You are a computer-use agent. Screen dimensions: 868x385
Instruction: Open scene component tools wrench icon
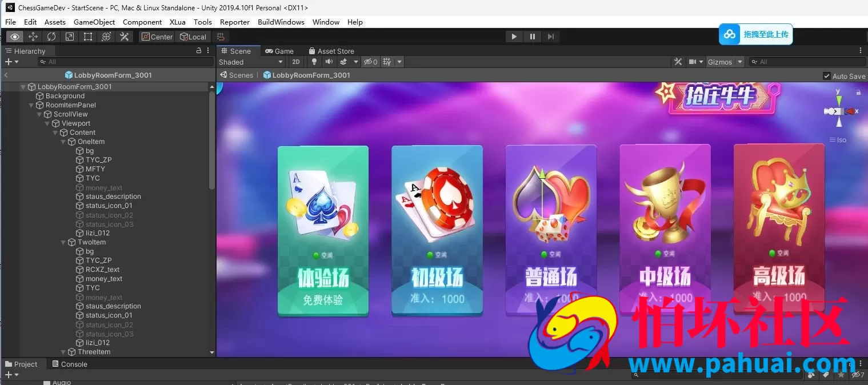[x=678, y=62]
